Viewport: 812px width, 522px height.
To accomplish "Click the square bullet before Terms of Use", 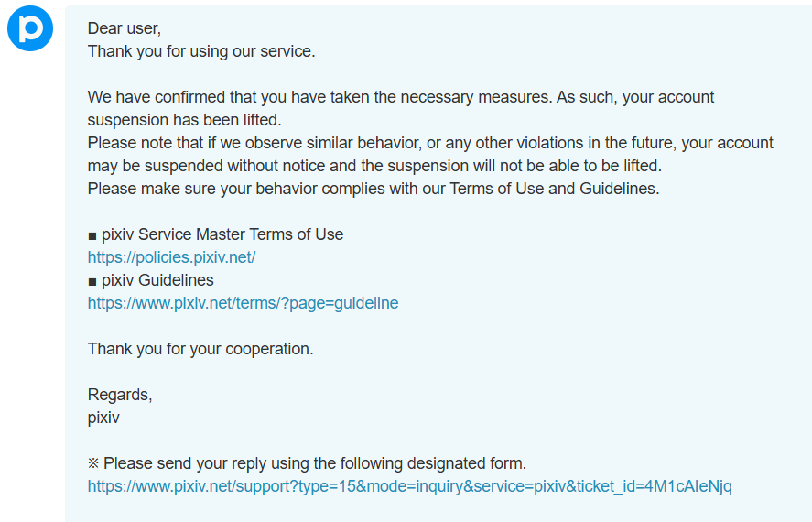I will click(92, 236).
